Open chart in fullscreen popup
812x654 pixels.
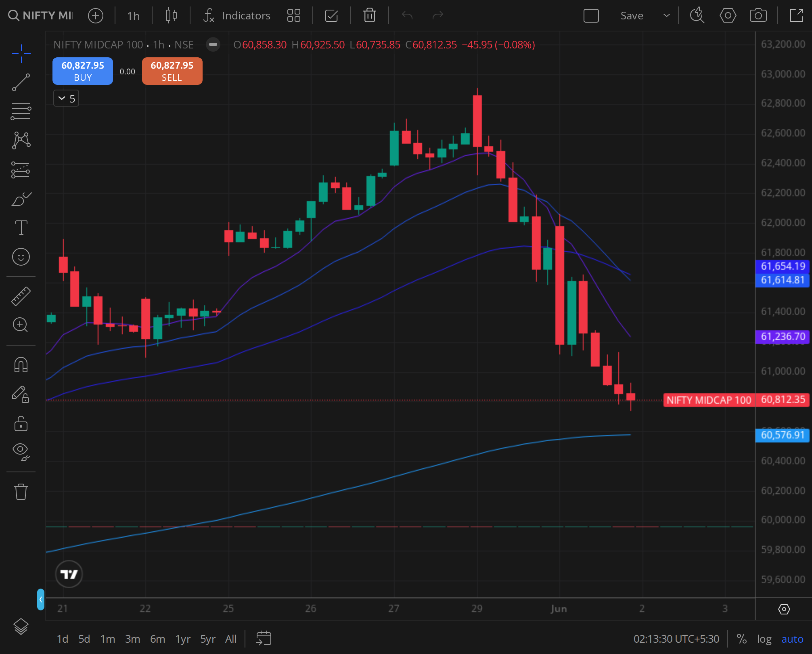(x=796, y=16)
